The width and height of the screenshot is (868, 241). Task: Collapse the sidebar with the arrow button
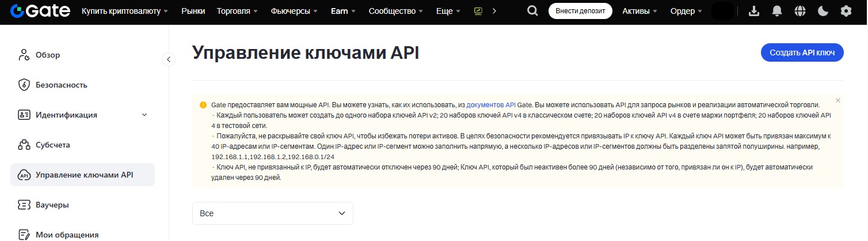point(169,59)
